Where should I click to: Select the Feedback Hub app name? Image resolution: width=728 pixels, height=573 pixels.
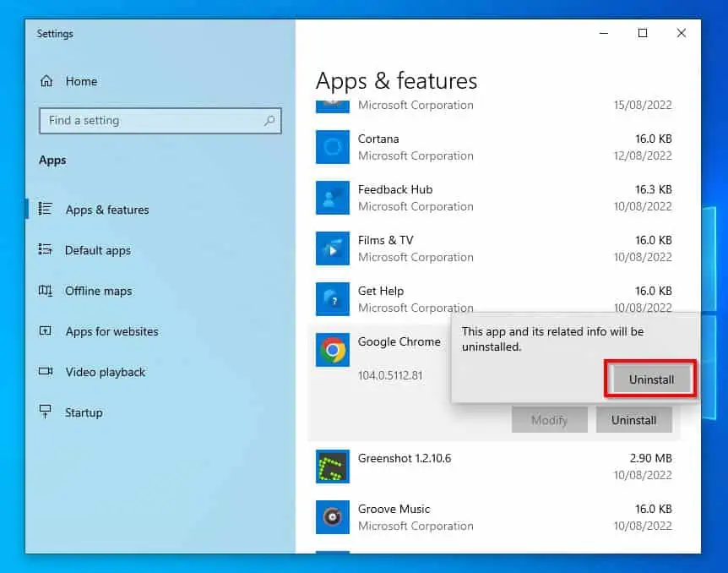[395, 189]
